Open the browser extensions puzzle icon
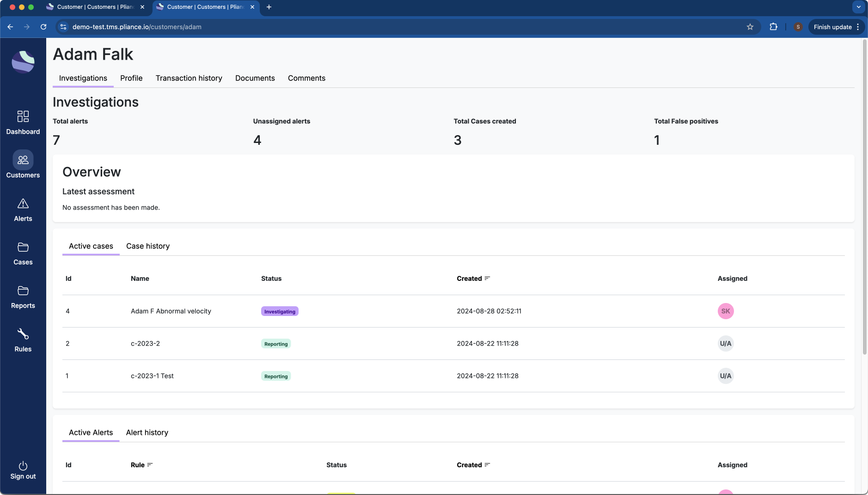This screenshot has width=868, height=495. [x=773, y=27]
